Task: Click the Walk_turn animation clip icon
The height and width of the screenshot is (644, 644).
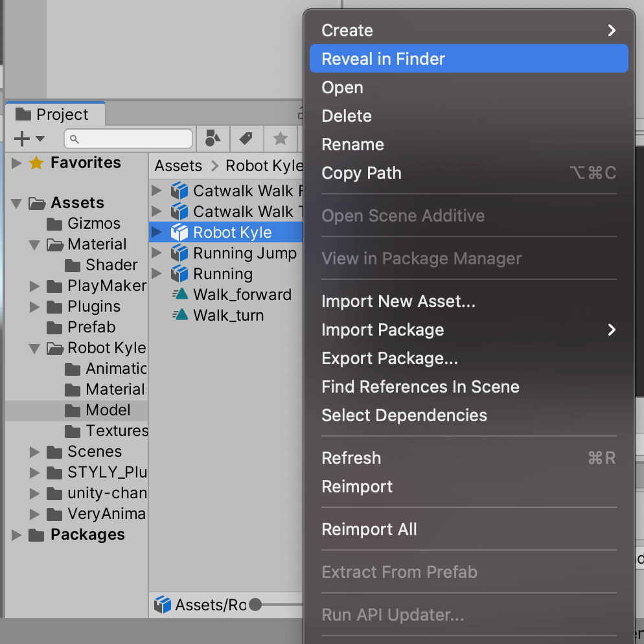Action: [x=180, y=315]
